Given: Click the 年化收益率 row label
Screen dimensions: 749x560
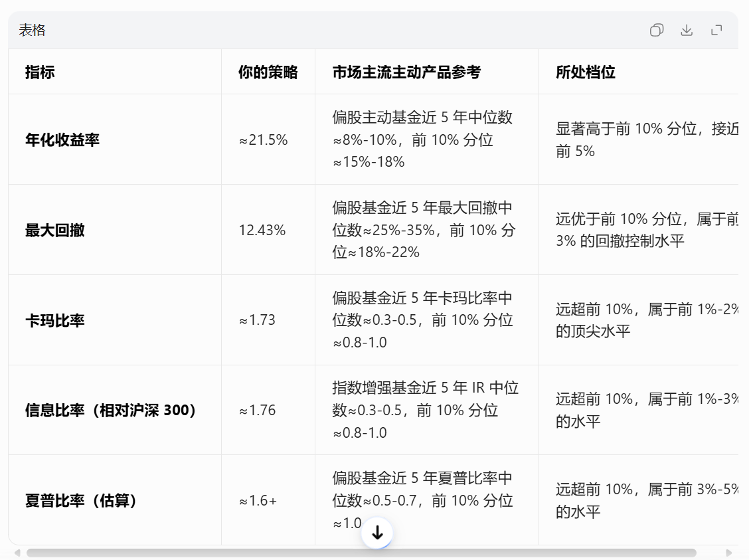Looking at the screenshot, I should pyautogui.click(x=62, y=140).
